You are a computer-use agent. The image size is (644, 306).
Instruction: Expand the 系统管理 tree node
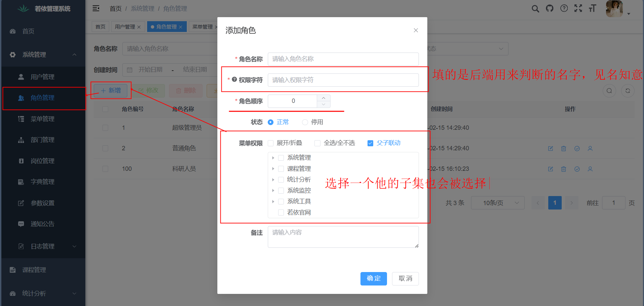273,157
